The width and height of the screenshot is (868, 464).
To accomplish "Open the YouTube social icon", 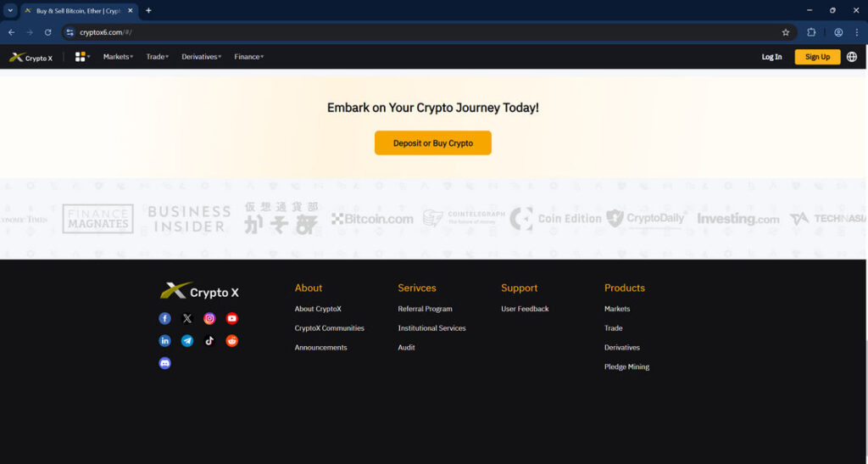I will 232,318.
